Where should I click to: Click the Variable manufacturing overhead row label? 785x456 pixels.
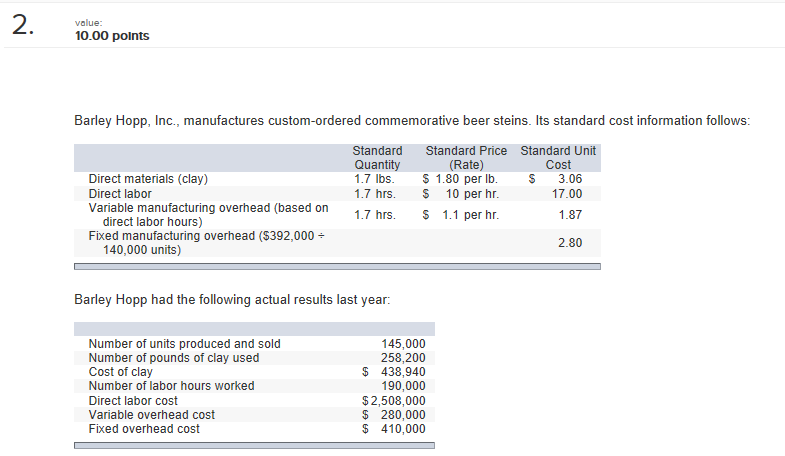click(x=208, y=215)
